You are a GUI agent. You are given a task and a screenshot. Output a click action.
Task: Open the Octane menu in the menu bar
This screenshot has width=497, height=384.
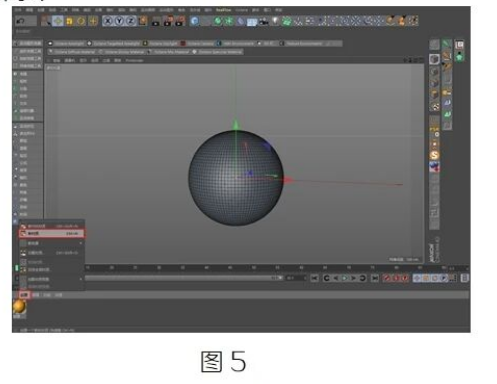(x=242, y=10)
